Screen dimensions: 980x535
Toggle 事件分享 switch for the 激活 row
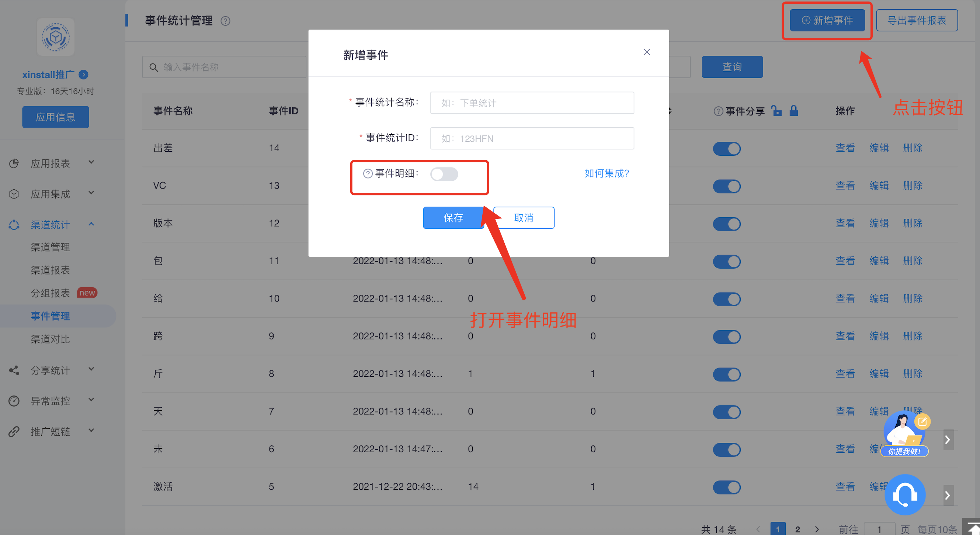726,487
